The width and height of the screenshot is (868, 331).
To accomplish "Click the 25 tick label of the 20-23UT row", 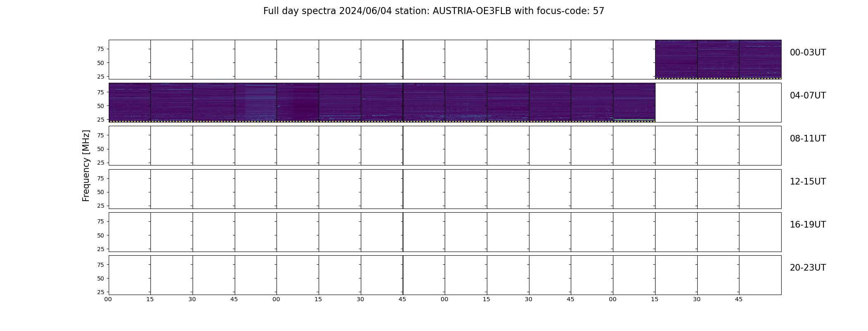I will click(x=100, y=292).
